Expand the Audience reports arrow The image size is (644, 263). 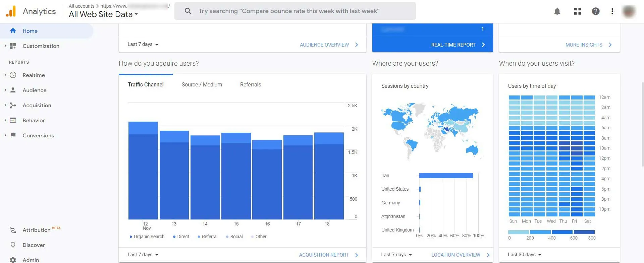coord(5,90)
